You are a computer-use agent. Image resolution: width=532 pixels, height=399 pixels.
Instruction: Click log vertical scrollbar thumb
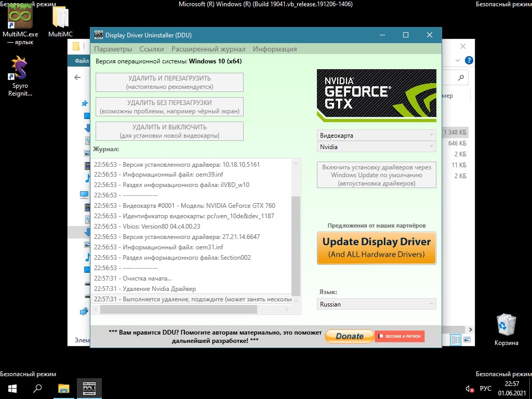pyautogui.click(x=296, y=246)
